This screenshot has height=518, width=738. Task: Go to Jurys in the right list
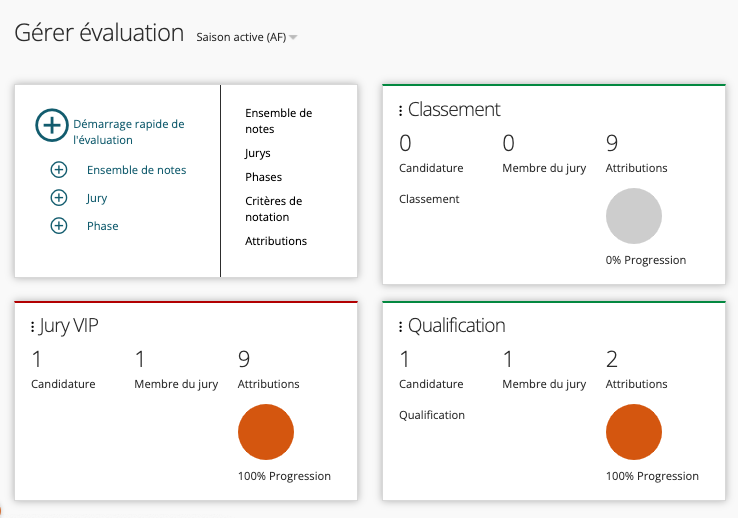pyautogui.click(x=258, y=153)
